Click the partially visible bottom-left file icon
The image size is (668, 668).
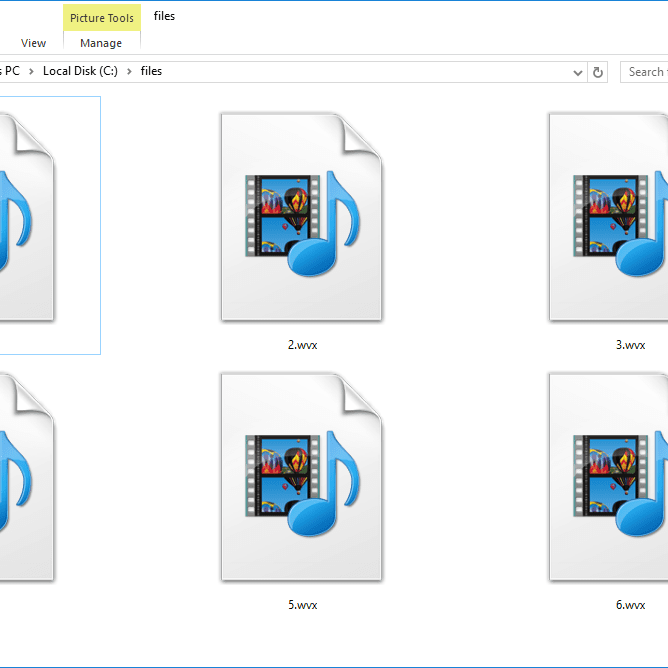point(27,477)
